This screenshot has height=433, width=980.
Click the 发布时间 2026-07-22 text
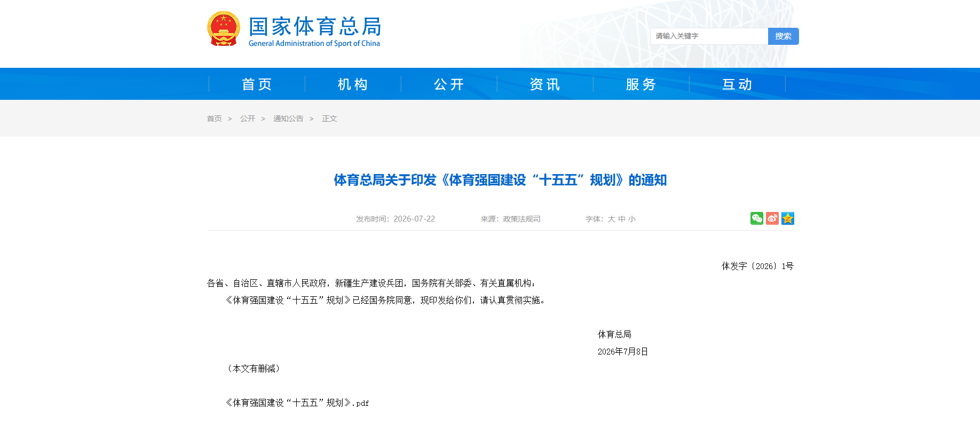[396, 219]
